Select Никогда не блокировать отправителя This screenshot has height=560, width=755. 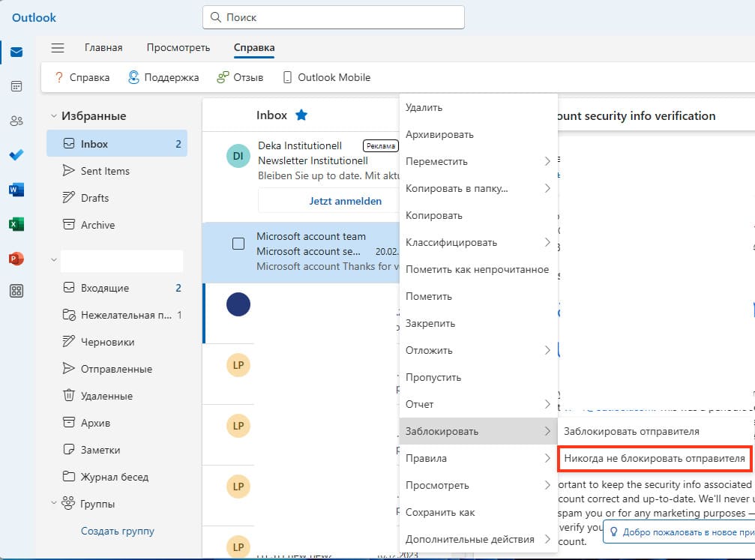(655, 458)
